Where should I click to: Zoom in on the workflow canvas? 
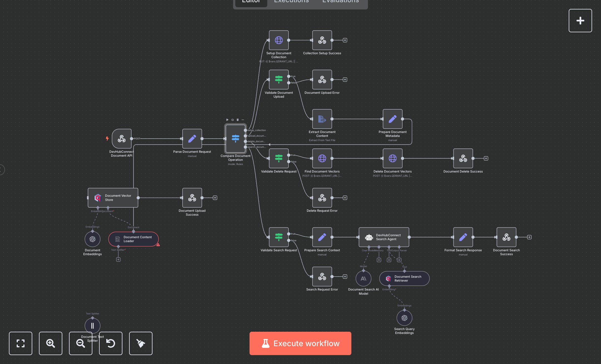pyautogui.click(x=51, y=343)
